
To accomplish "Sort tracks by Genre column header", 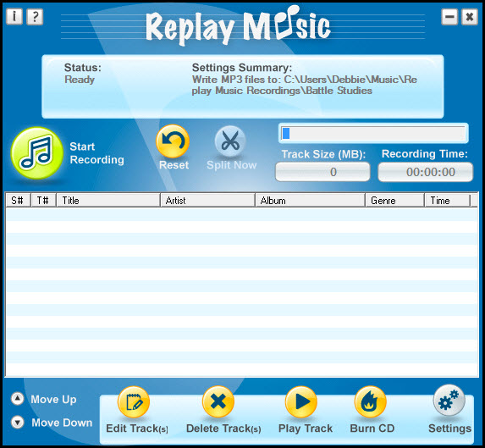I will (x=394, y=201).
